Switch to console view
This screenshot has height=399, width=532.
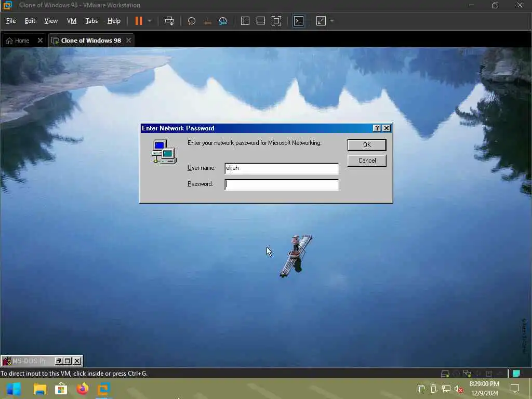pyautogui.click(x=299, y=21)
